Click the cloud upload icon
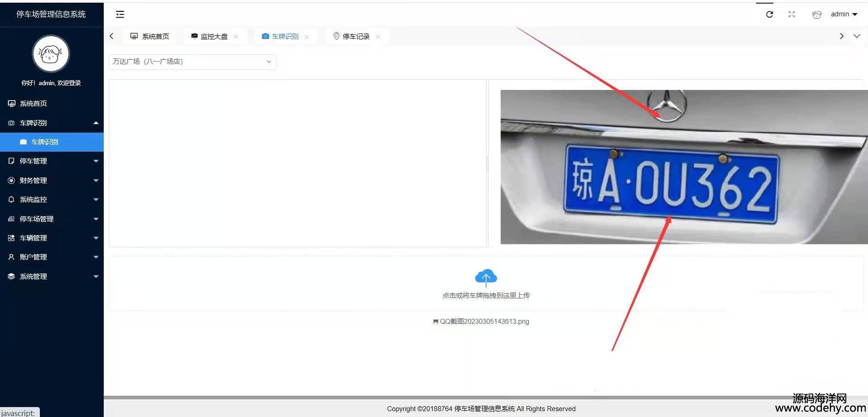The width and height of the screenshot is (868, 417). (x=486, y=278)
